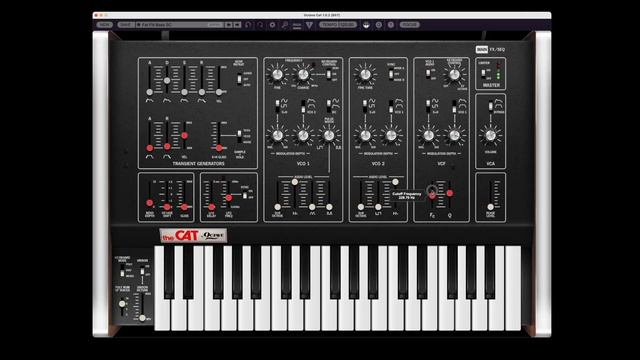
Task: Click the tempo value field
Action: (x=347, y=25)
